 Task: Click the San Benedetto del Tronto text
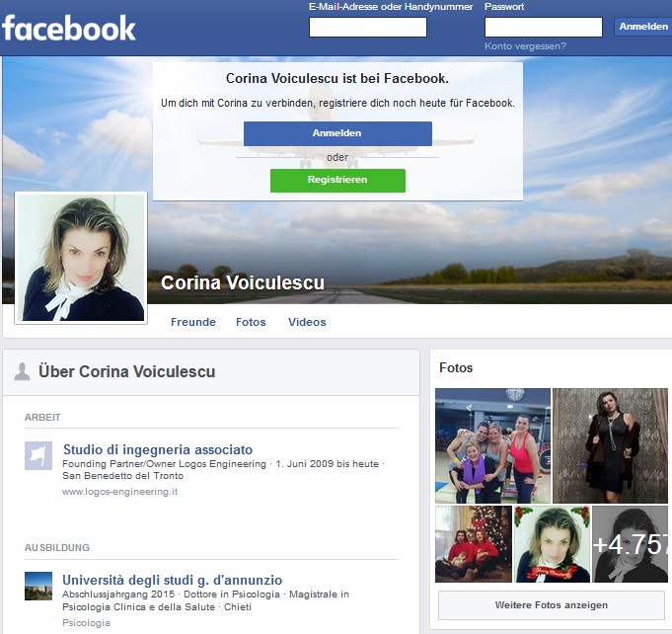[x=122, y=476]
